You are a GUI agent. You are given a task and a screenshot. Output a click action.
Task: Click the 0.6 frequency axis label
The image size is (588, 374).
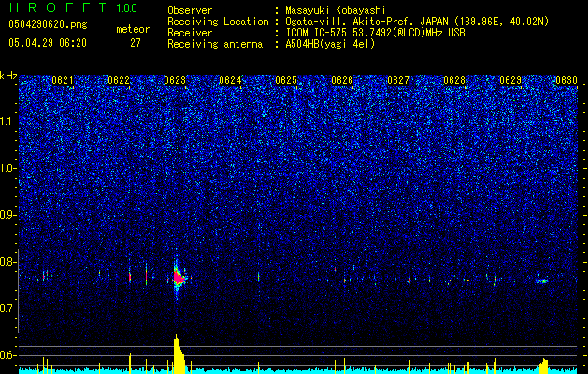pos(8,355)
